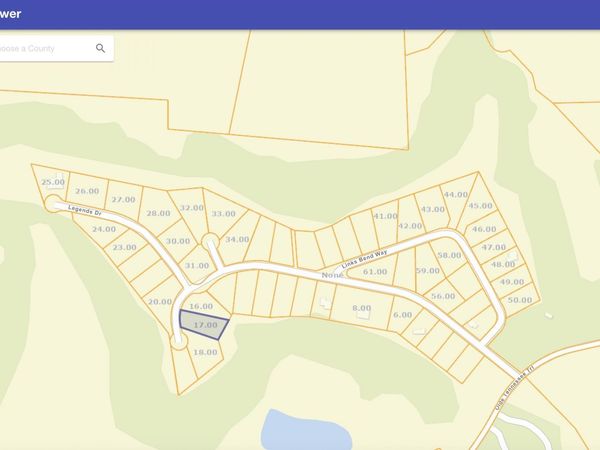The height and width of the screenshot is (450, 600).
Task: Click the parcel labeled None
Action: [x=332, y=275]
